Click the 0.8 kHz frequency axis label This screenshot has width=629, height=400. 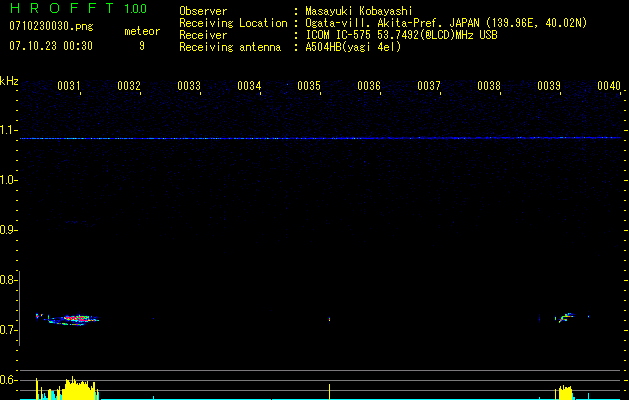point(8,280)
